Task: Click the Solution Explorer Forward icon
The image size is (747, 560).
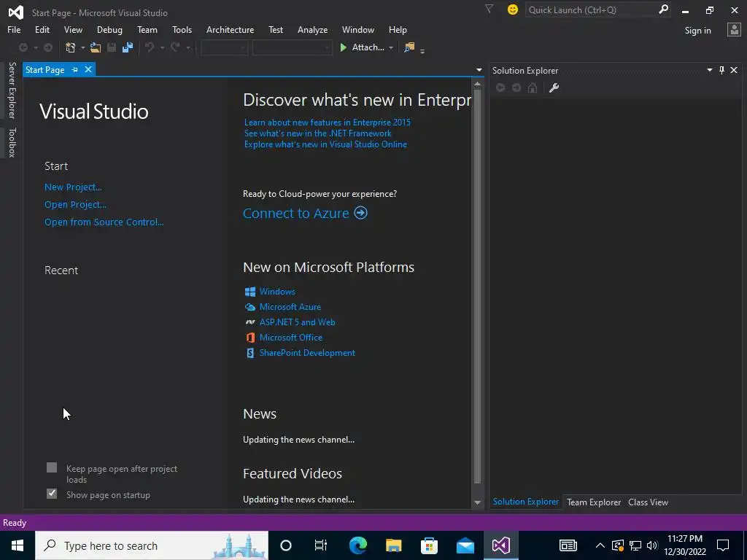Action: click(x=516, y=87)
